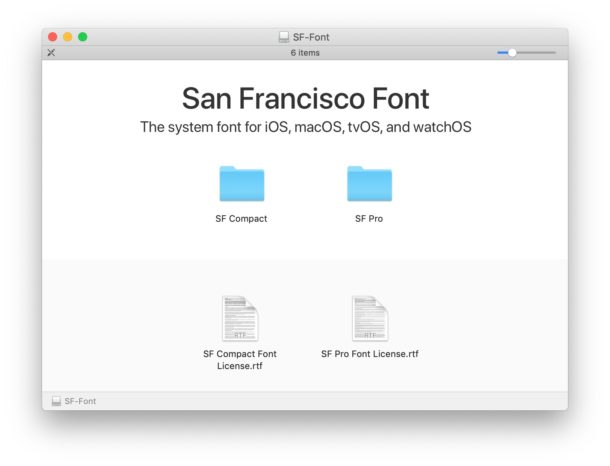Select the "SF Pro" folder name label
The width and height of the screenshot is (610, 466).
click(x=369, y=218)
